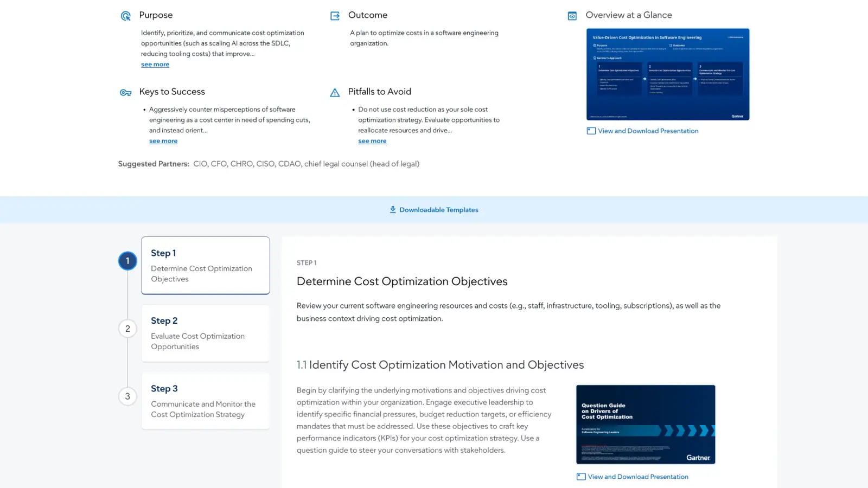Click the download icon beside Downloadable Templates
The height and width of the screenshot is (488, 868).
pos(393,210)
